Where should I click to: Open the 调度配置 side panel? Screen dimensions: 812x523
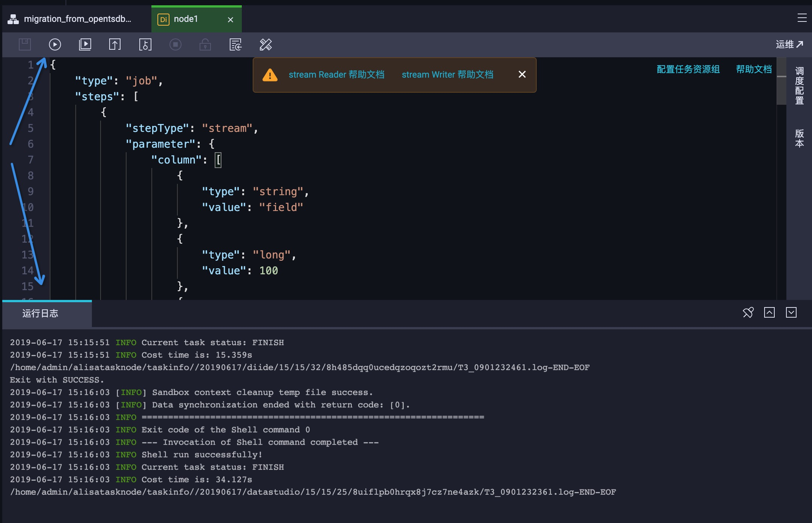point(799,86)
